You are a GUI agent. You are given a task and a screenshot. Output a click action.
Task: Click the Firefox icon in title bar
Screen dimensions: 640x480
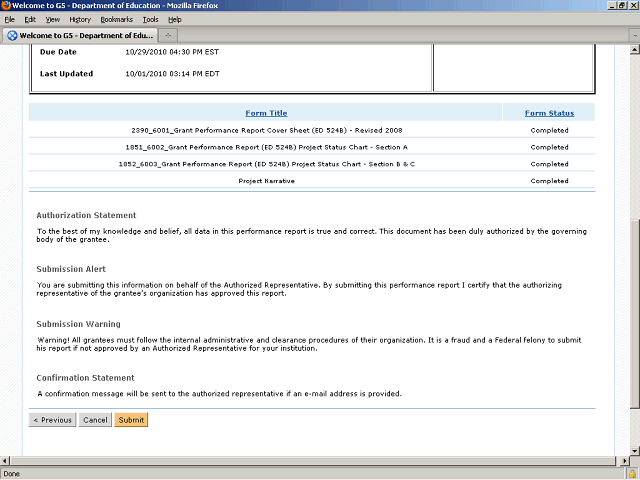point(5,5)
